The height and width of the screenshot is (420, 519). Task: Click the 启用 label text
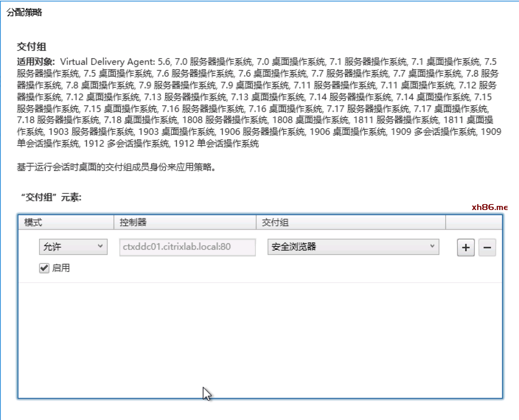pos(61,268)
